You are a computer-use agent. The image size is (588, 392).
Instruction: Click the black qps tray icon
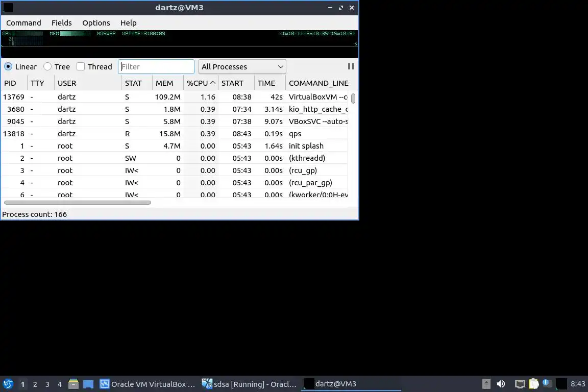click(x=561, y=384)
